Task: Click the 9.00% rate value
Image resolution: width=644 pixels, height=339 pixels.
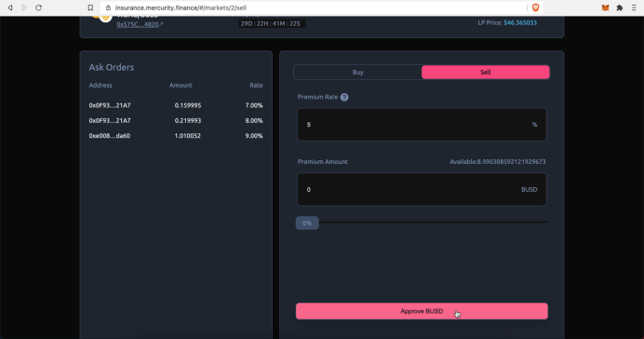Action: (254, 136)
